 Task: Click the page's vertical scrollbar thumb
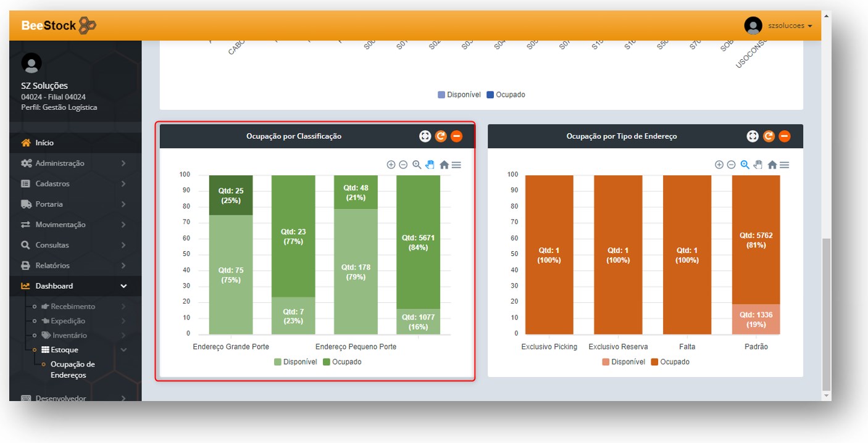826,315
